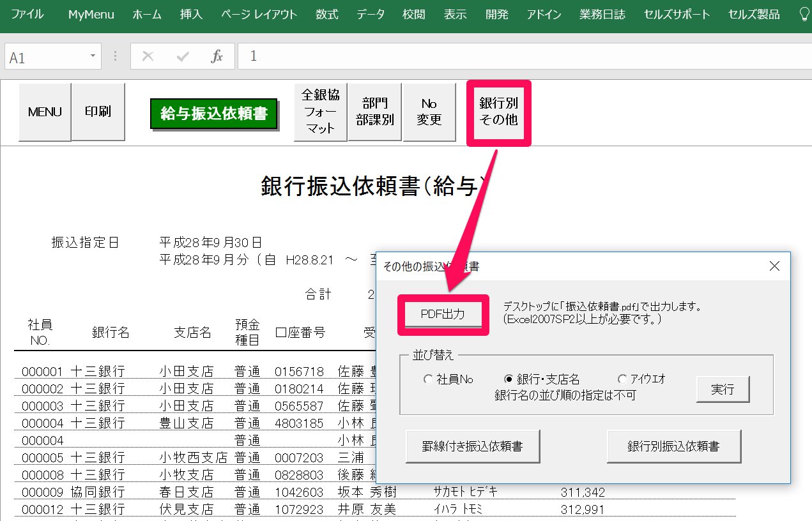Screen dimensions: 812x521
Task: Click the 小牧西支店 branch cell
Action: click(x=194, y=458)
